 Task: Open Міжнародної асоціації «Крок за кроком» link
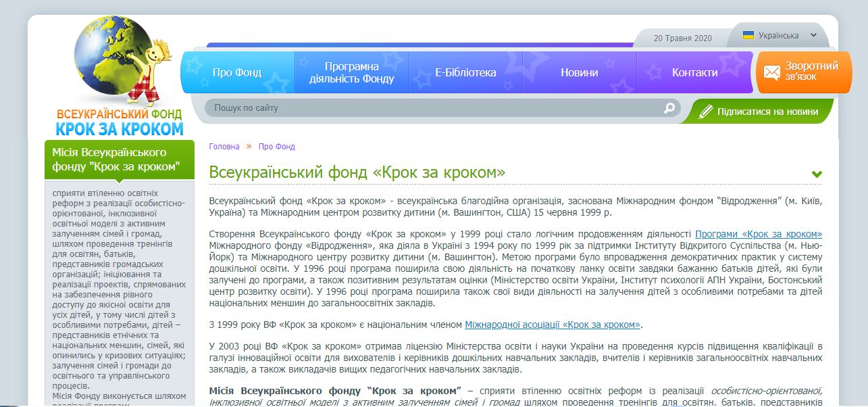coord(553,325)
